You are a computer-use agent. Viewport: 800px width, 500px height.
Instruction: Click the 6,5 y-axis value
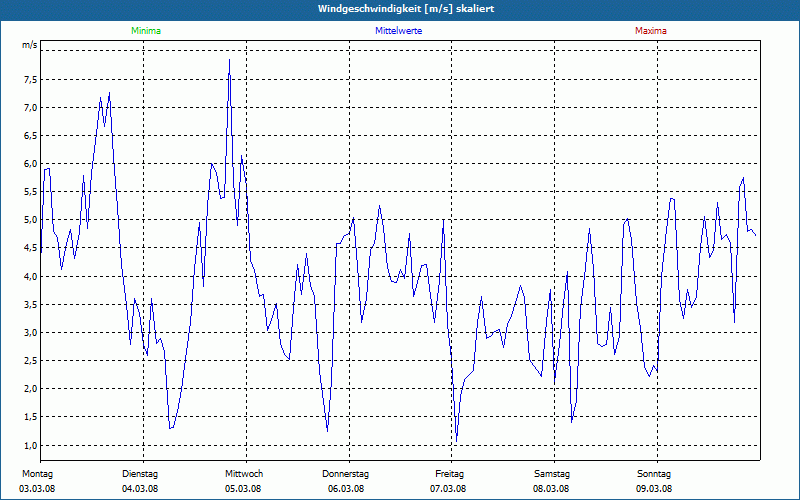point(30,136)
